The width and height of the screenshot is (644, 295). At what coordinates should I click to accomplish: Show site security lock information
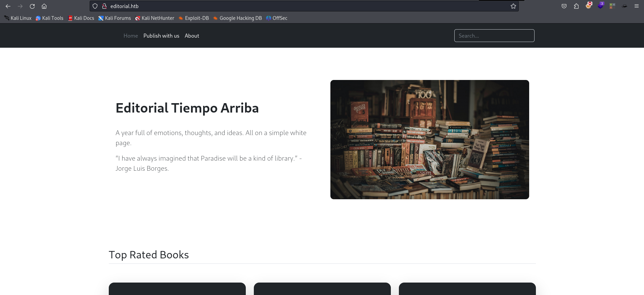pos(104,6)
